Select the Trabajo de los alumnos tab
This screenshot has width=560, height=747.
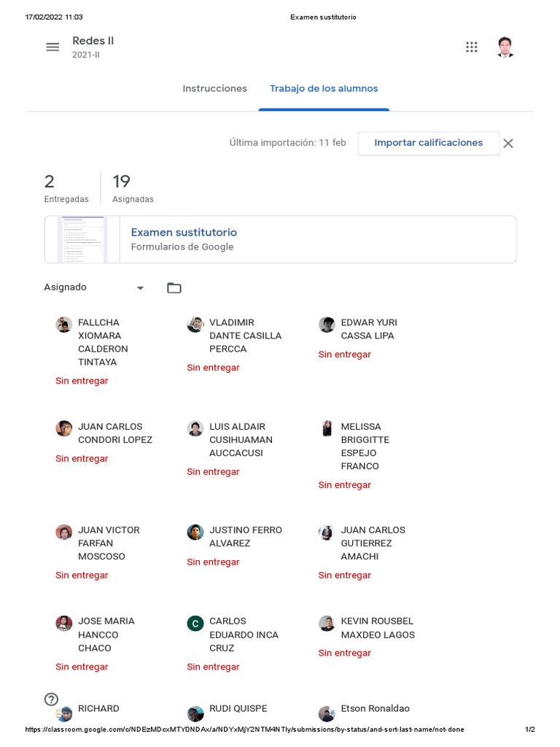point(324,88)
